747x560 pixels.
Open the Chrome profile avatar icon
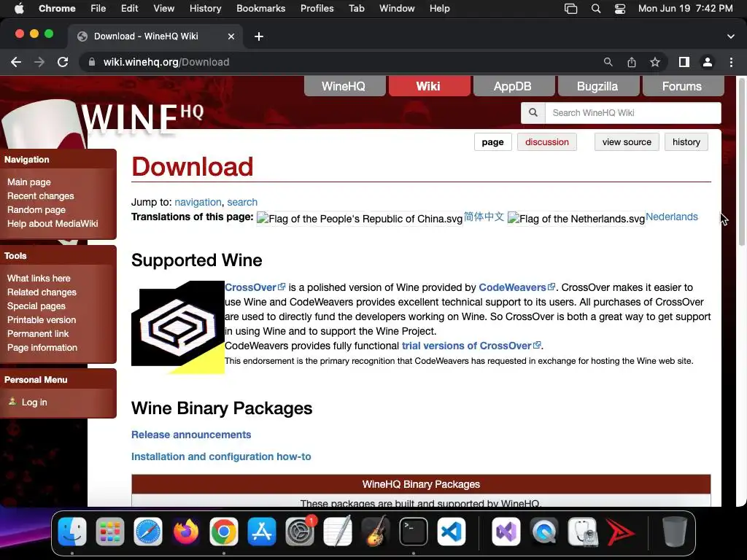coord(708,62)
